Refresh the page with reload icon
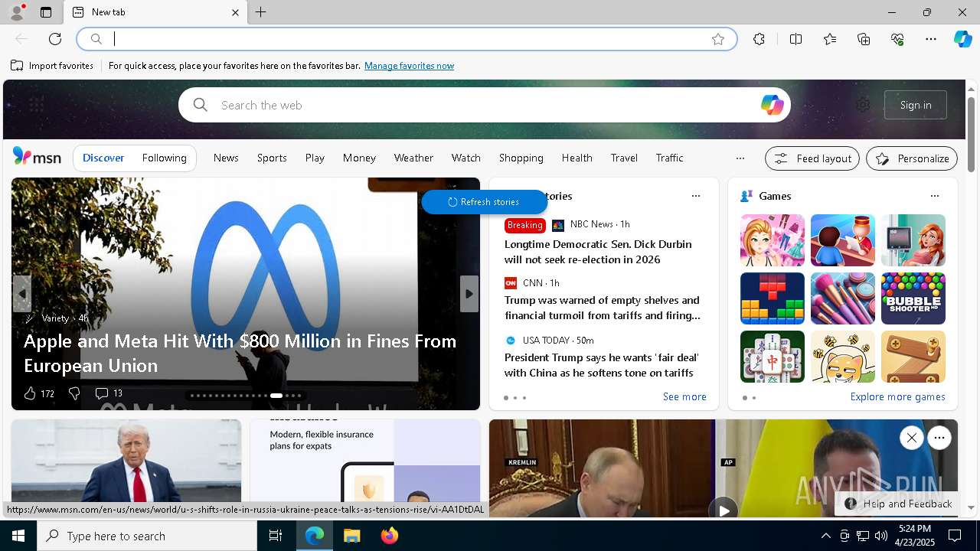 (55, 39)
